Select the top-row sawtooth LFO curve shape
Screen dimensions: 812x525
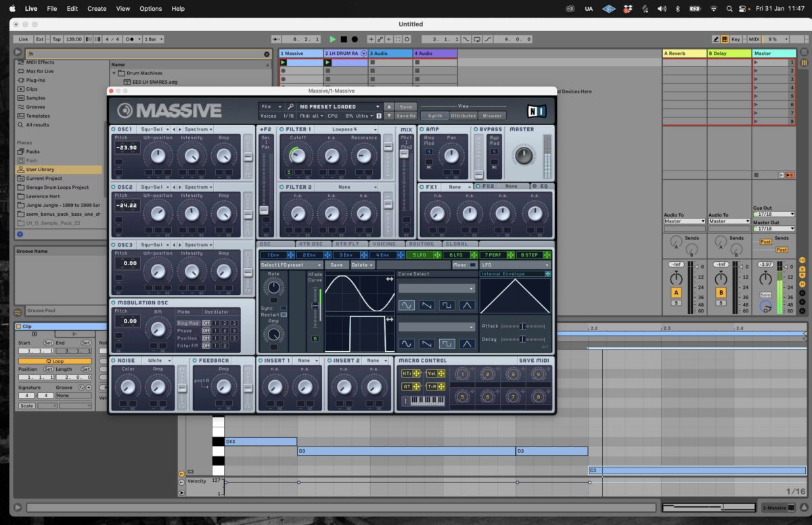coord(426,306)
